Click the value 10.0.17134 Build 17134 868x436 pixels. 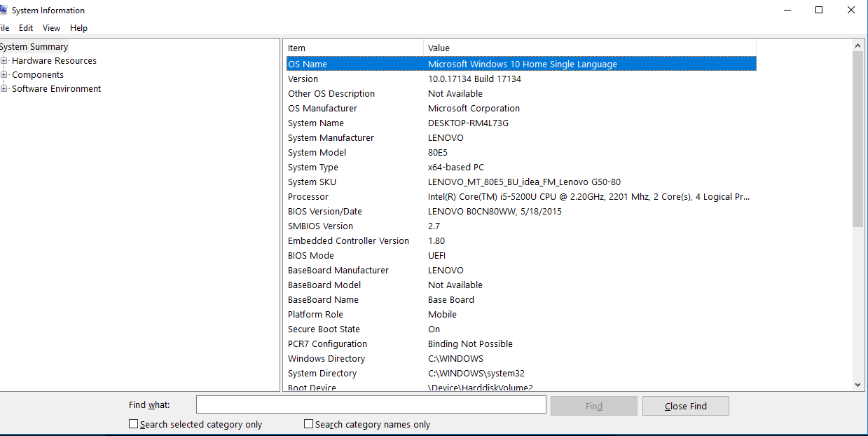(474, 79)
